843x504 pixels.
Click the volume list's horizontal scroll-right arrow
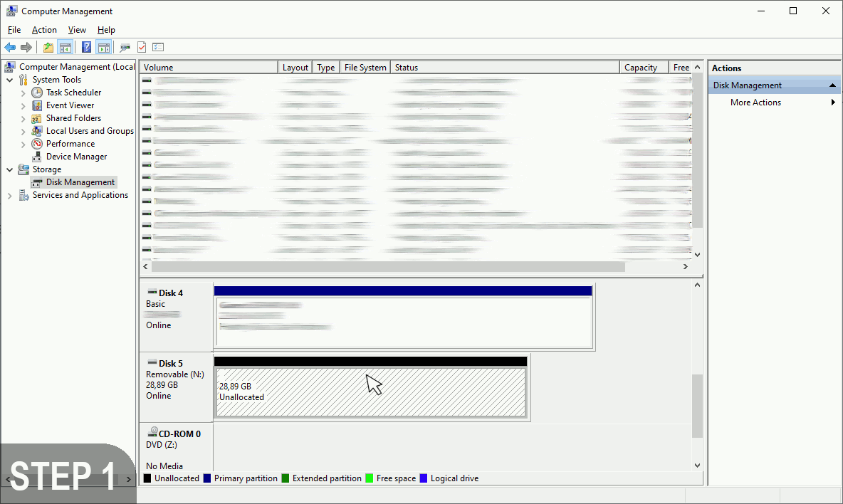click(686, 266)
